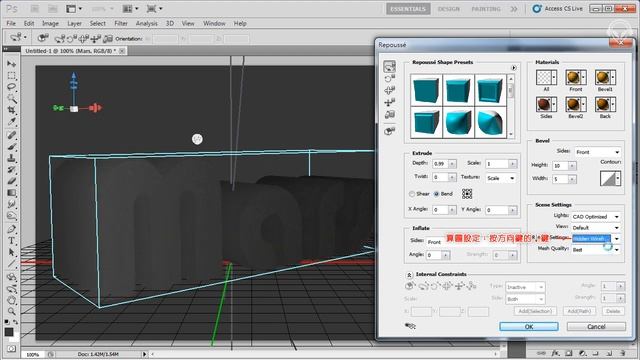Select the Shear radio button
Image resolution: width=640 pixels, height=360 pixels.
pos(412,194)
